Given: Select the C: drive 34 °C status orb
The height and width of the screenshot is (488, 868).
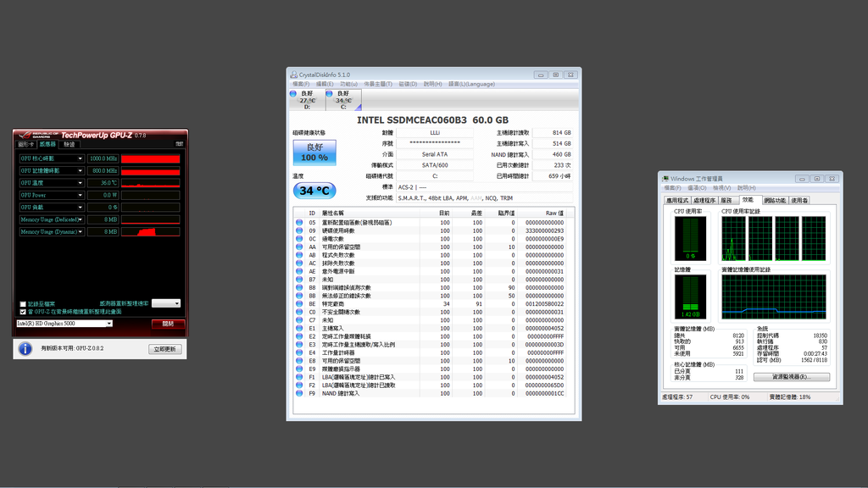Looking at the screenshot, I should 330,93.
